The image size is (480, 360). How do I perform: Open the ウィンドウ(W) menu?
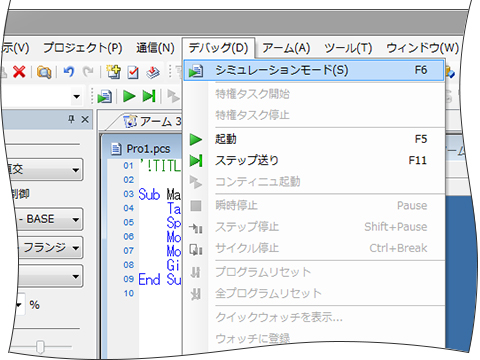tap(422, 48)
